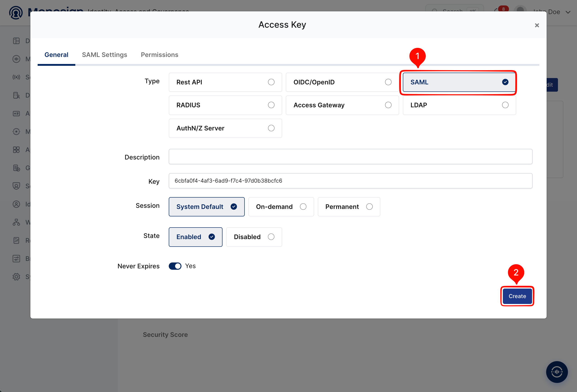Open the Identity user-circle icon in sidebar
577x392 pixels.
click(16, 204)
